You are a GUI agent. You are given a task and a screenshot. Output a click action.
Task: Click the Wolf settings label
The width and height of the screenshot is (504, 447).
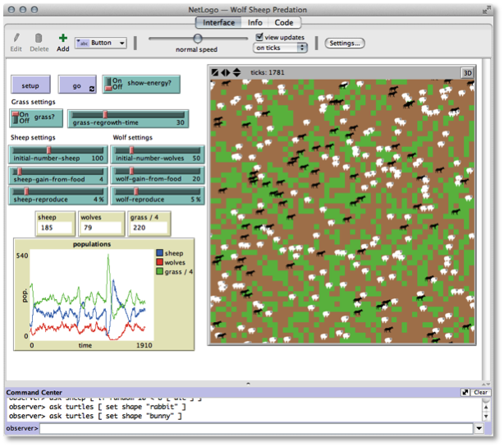coord(132,138)
